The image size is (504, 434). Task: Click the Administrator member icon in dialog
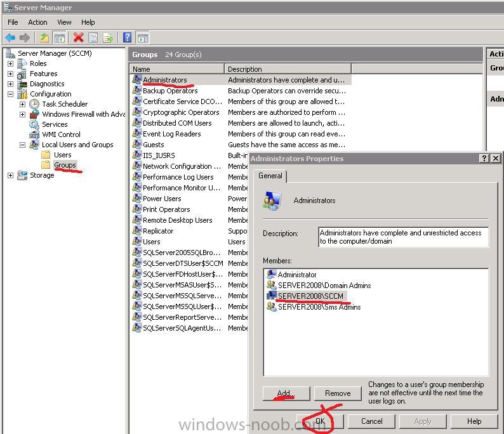[271, 274]
